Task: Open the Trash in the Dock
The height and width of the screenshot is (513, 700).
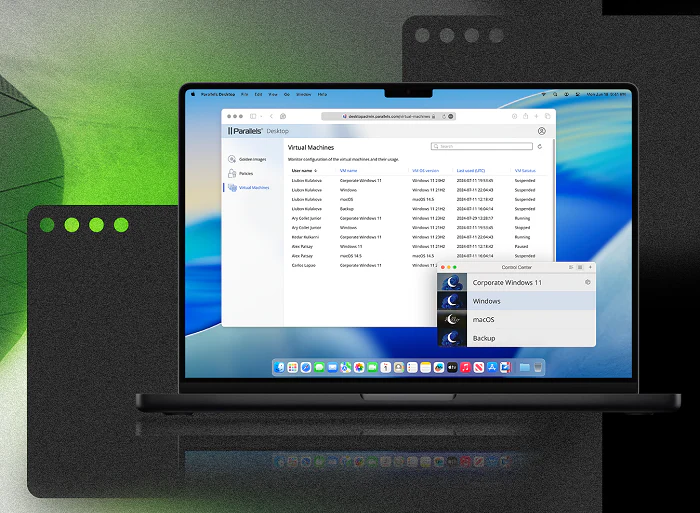Action: (538, 367)
